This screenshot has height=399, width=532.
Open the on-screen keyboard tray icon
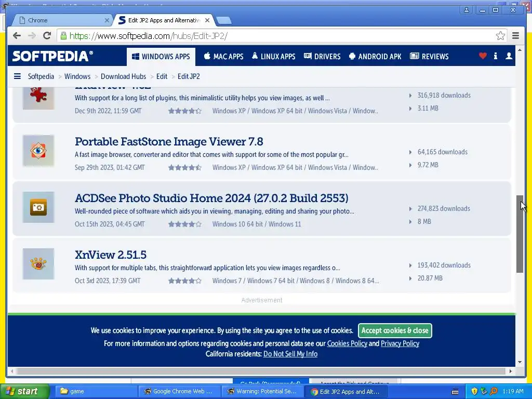(x=455, y=392)
